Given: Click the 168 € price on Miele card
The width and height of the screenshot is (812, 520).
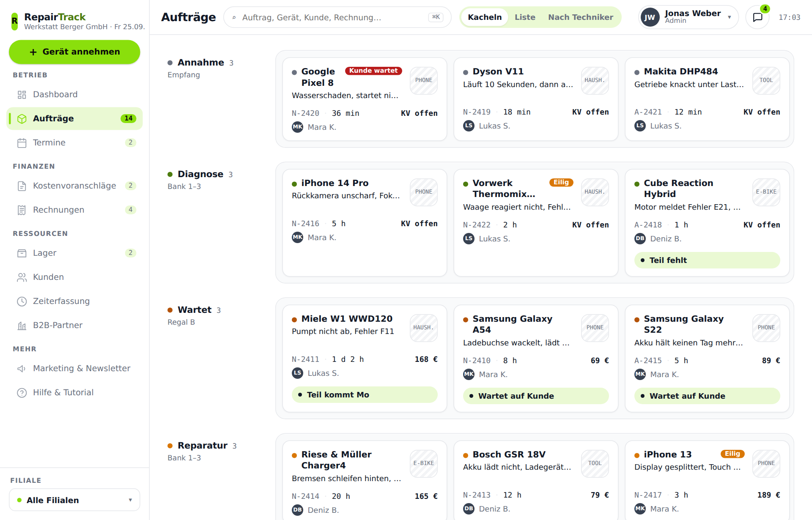Looking at the screenshot, I should 426,359.
